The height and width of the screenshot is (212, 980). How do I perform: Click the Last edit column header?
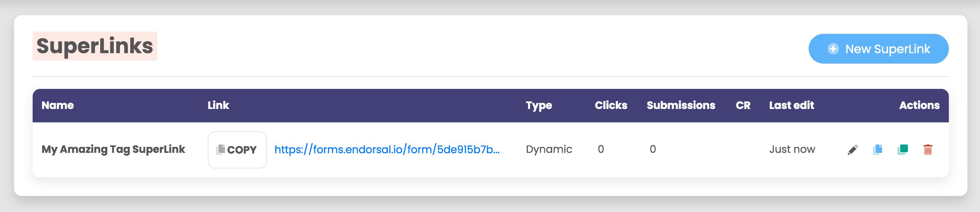point(791,105)
